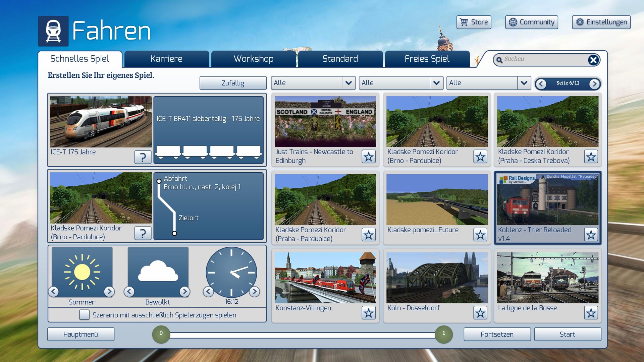The height and width of the screenshot is (362, 644).
Task: Toggle favorite star on Konstanz-Villingen
Action: [x=368, y=313]
